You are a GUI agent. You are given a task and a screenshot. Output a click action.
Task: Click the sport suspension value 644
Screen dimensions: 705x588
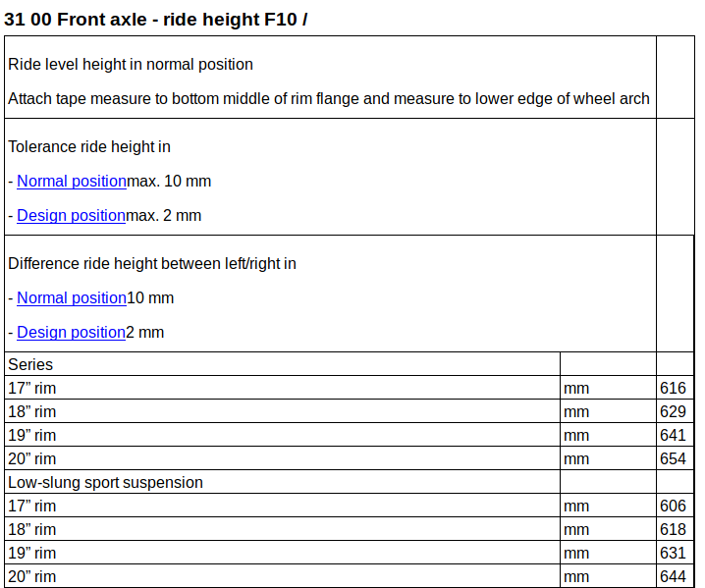[673, 576]
